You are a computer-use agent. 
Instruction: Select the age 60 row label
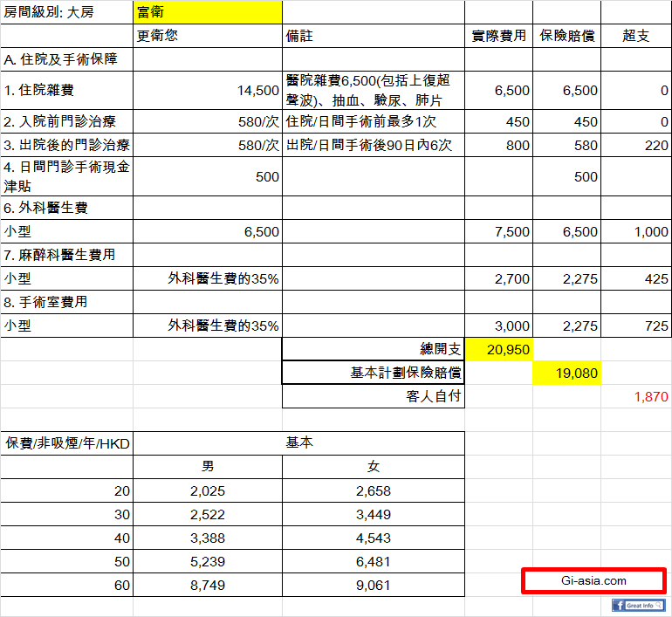(x=67, y=585)
